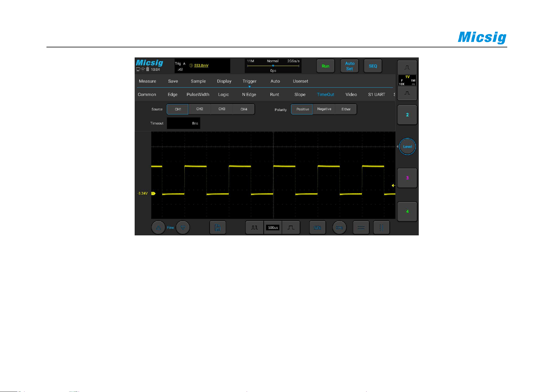
Task: Click the 2GSa/s sample rate text
Action: 293,61
